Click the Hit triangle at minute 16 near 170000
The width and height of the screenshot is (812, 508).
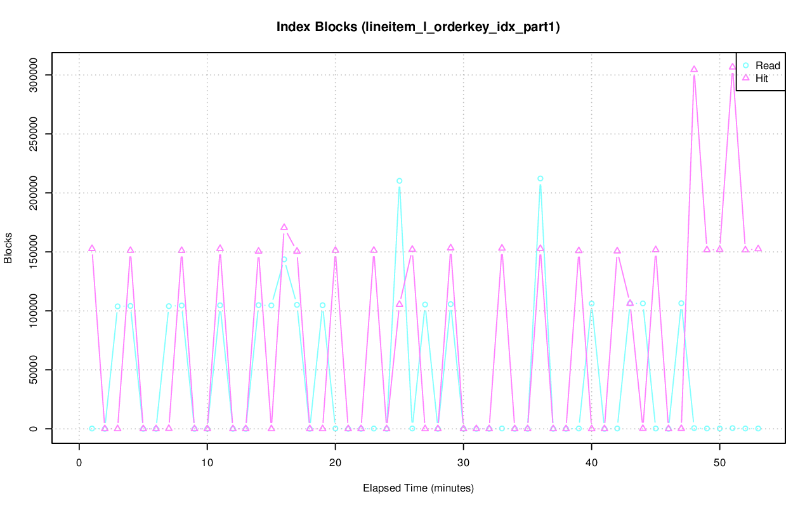(x=284, y=227)
